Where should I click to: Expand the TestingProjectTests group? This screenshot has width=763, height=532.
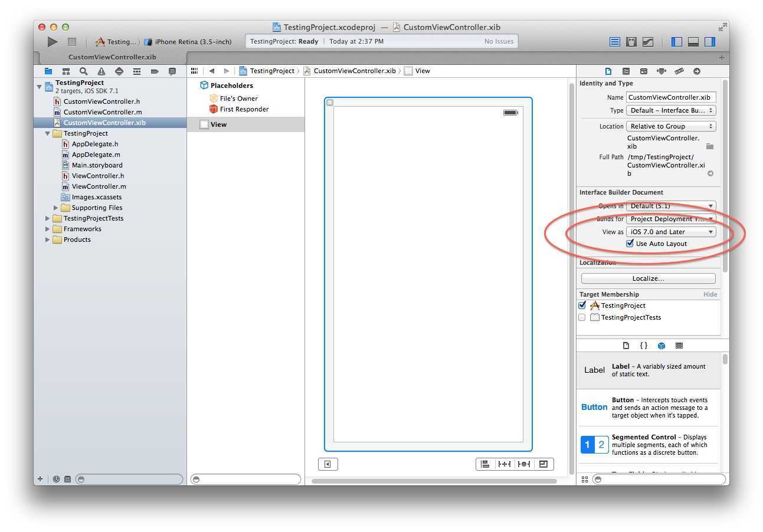(48, 218)
